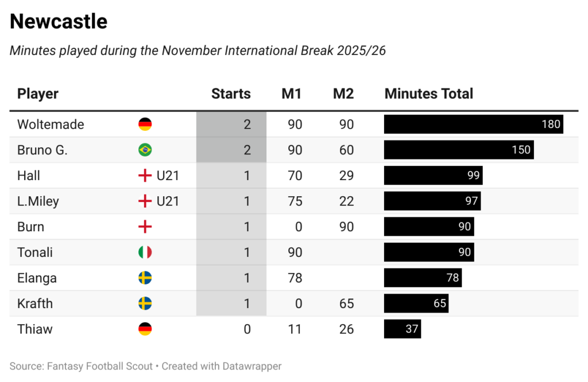This screenshot has height=382, width=588.
Task: Select the Newcastle chart title
Action: [59, 22]
